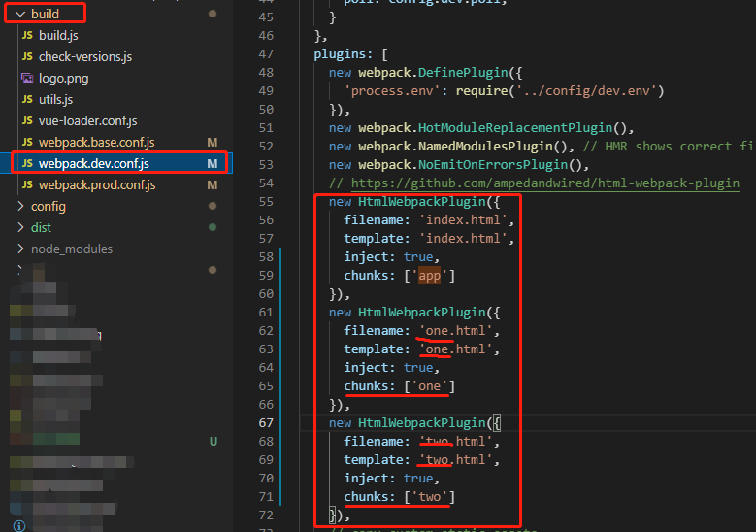Click JS icon beside webpack.prod.conf.js
The width and height of the screenshot is (756, 532).
tap(27, 184)
